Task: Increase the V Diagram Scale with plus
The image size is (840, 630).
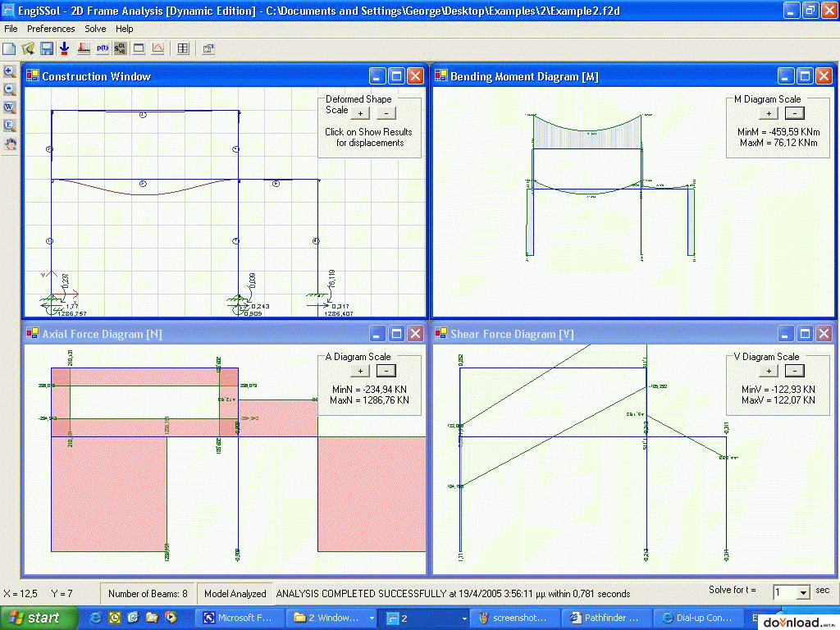Action: (x=769, y=371)
